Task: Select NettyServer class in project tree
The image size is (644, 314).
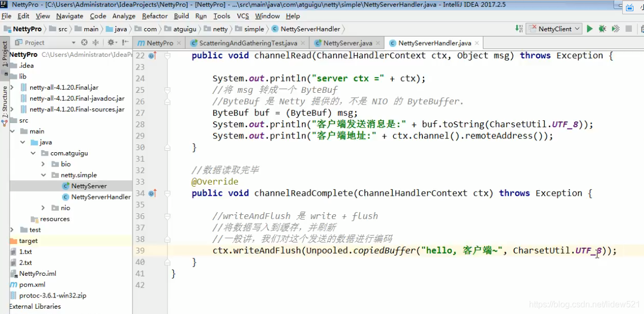Action: (89, 186)
